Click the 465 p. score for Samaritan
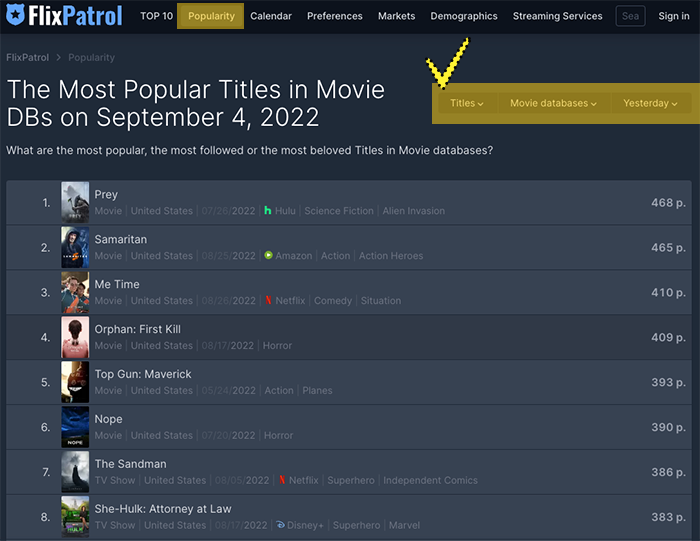 pyautogui.click(x=668, y=248)
